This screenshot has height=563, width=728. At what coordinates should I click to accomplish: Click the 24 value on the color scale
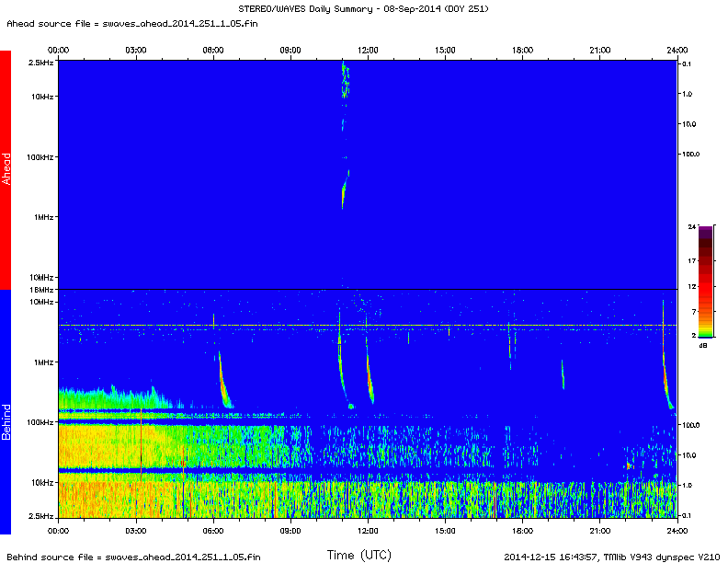692,226
